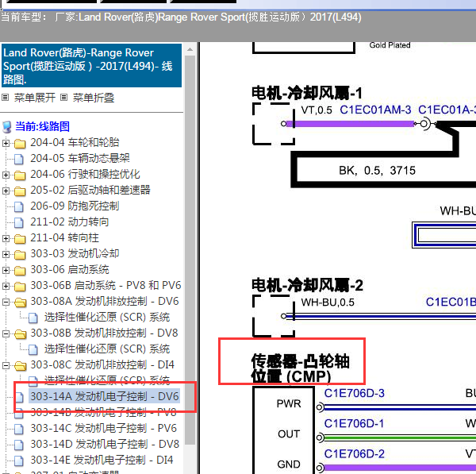Viewport: 476px width, 474px height.
Task: Select the 303-14A 发动机电子控制 DV6 item
Action: [104, 396]
